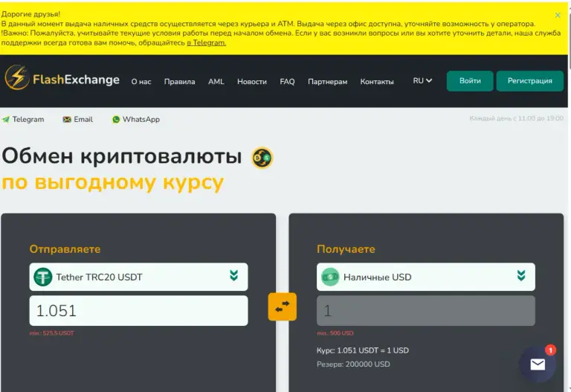Viewport: 571px width, 392px height.
Task: Click the Отправляете heading
Action: pyautogui.click(x=65, y=249)
